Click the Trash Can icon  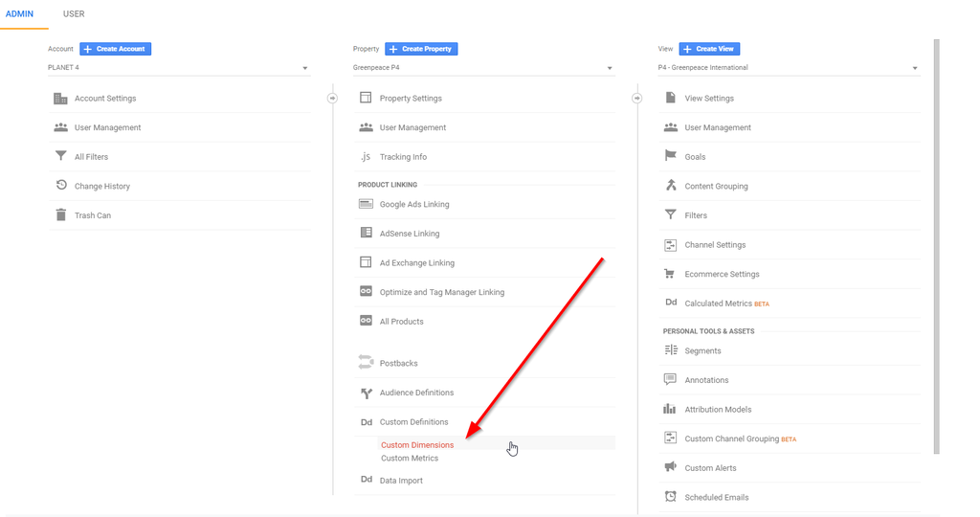60,215
